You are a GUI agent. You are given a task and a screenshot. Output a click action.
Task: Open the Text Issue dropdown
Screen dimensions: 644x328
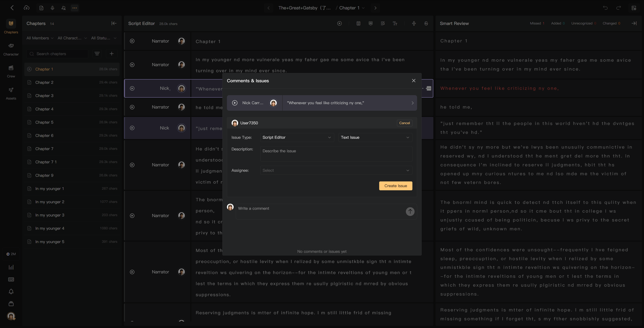(375, 137)
